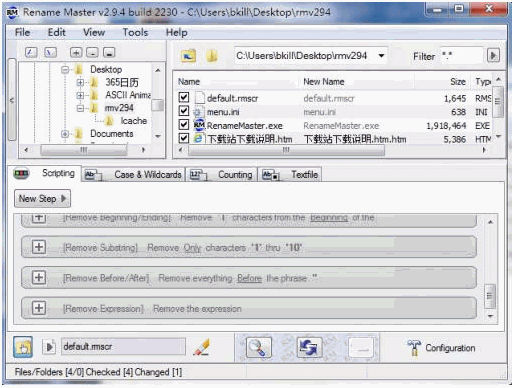
Task: Click the New Step button
Action: [x=42, y=199]
